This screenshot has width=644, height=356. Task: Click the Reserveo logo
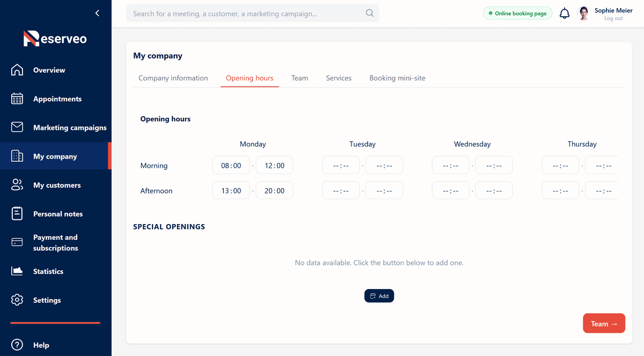[x=55, y=39]
